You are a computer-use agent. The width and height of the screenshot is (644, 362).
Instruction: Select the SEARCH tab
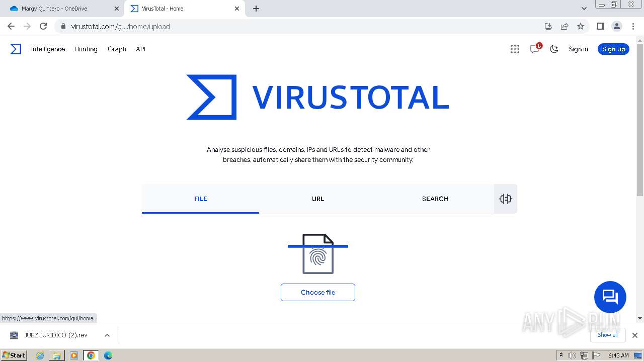click(x=435, y=199)
